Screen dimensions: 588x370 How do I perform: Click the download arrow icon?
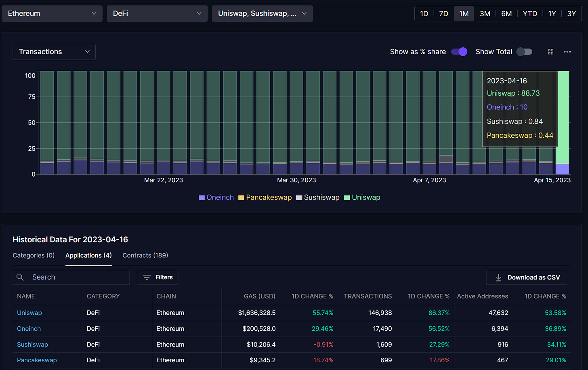pyautogui.click(x=498, y=277)
